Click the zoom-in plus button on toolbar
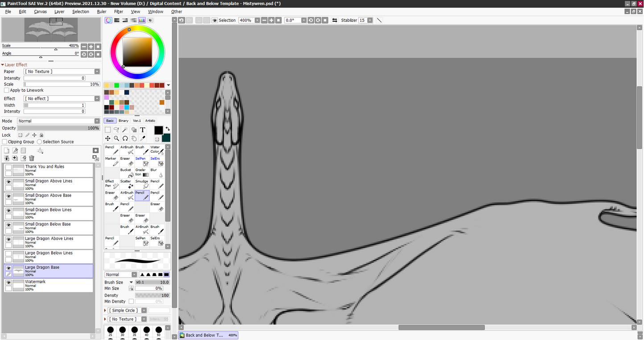 [x=271, y=20]
